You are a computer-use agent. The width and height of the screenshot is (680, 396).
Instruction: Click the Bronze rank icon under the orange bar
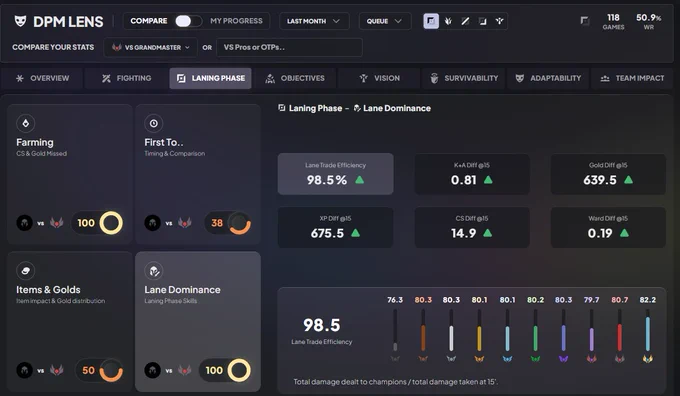click(423, 359)
